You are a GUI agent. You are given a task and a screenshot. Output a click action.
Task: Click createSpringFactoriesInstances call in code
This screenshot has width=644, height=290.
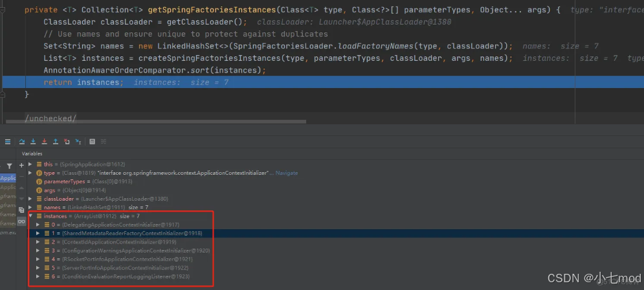tap(210, 58)
